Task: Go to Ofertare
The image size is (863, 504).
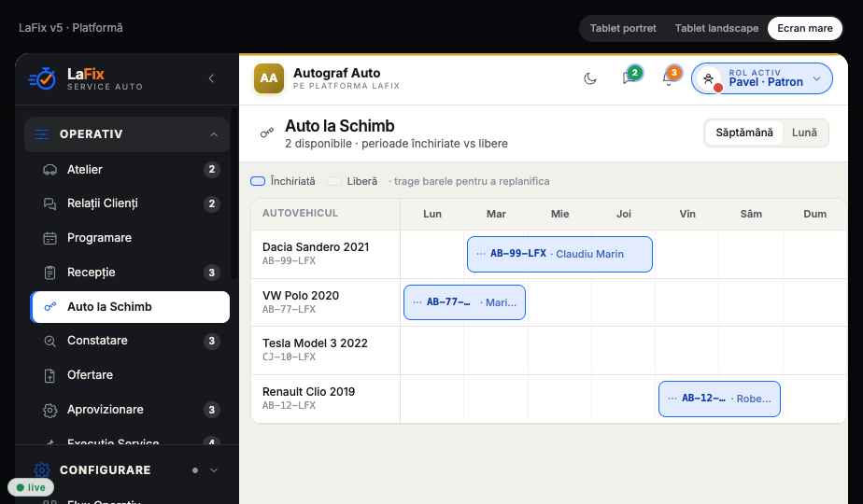Action: [130, 375]
